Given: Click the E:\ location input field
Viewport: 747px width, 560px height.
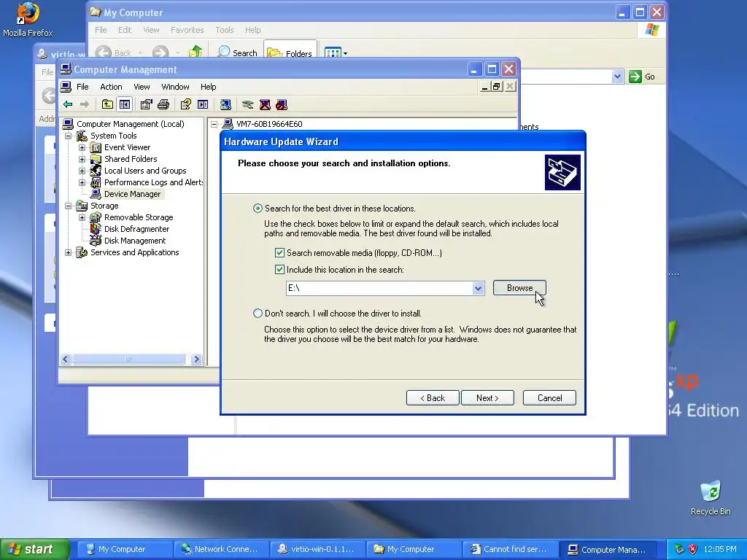Looking at the screenshot, I should 379,288.
